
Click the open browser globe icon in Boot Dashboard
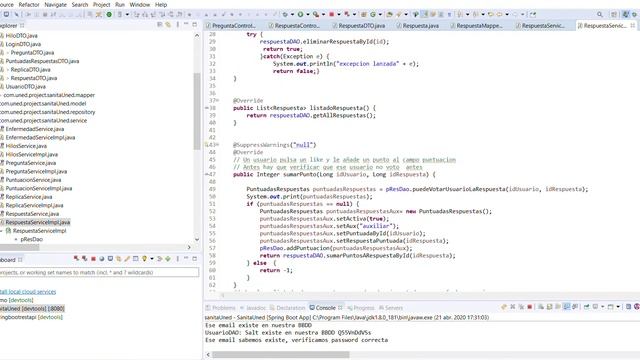pyautogui.click(x=102, y=259)
